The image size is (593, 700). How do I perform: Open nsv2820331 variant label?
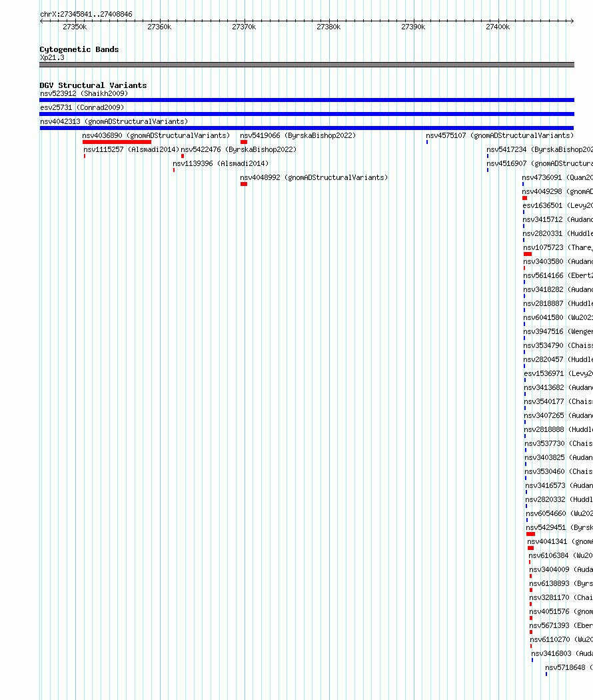point(558,233)
